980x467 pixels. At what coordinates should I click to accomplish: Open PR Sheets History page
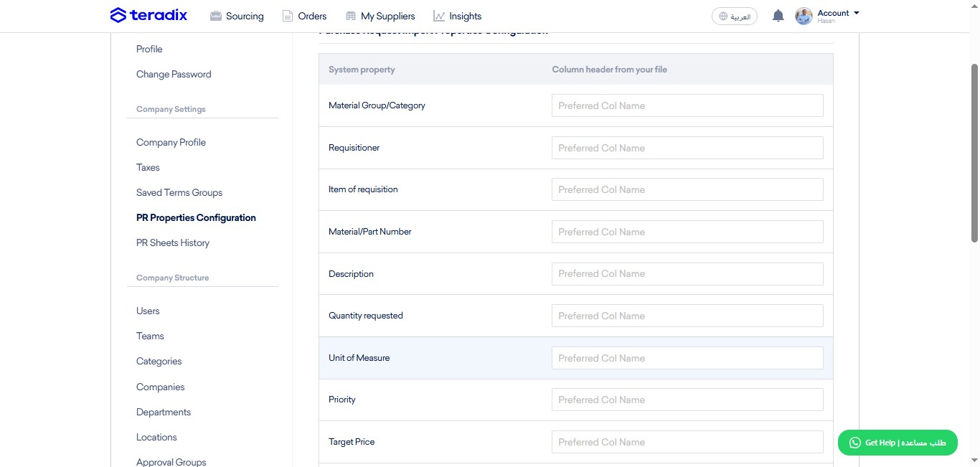click(173, 242)
